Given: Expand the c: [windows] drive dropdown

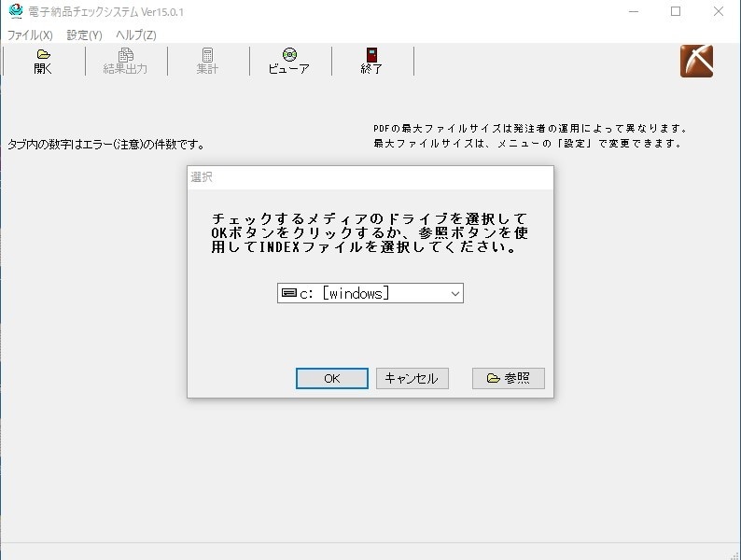Looking at the screenshot, I should click(x=370, y=293).
